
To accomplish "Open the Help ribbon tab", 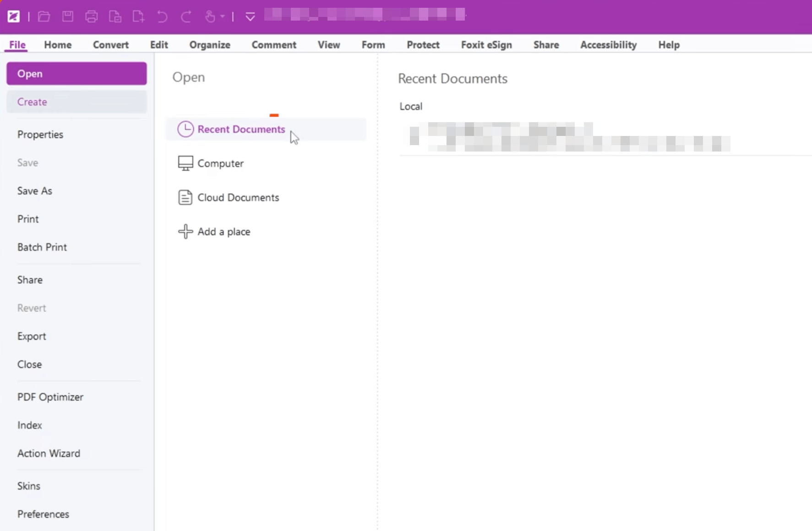I will pyautogui.click(x=669, y=45).
